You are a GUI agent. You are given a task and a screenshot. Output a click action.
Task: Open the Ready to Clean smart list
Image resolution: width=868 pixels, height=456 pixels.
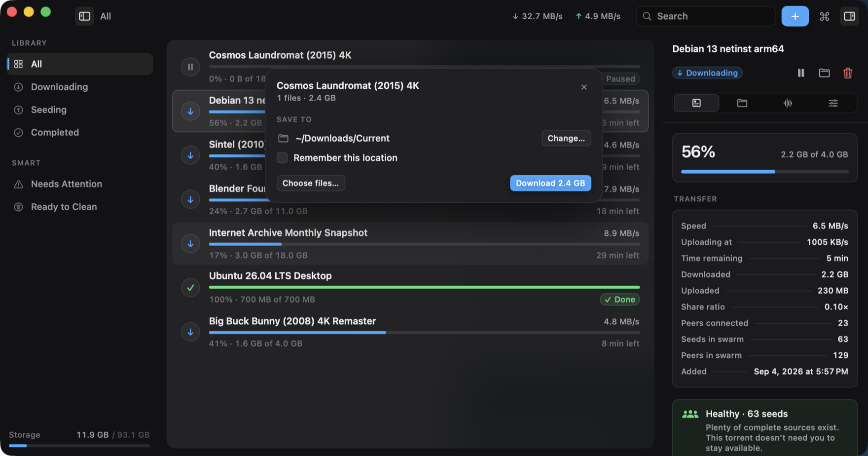[x=79, y=207]
